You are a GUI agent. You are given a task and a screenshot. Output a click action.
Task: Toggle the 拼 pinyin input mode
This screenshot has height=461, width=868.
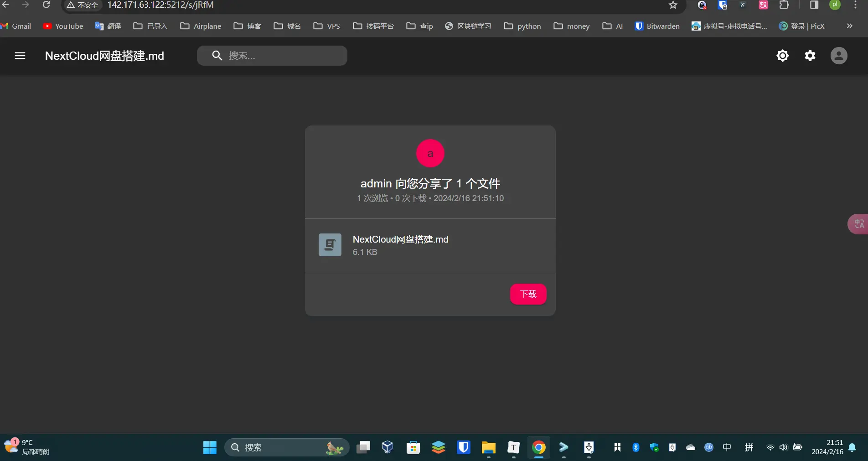pos(749,447)
